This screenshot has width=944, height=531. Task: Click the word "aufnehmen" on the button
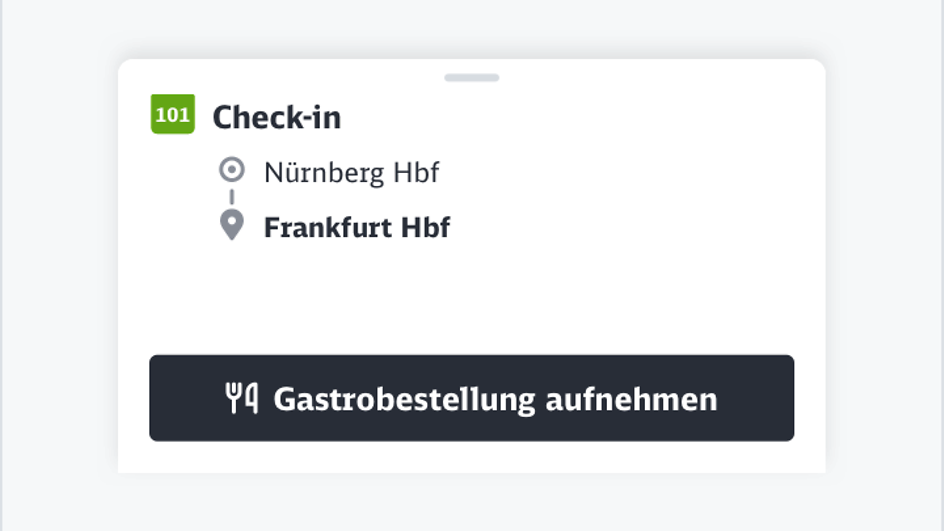[631, 399]
